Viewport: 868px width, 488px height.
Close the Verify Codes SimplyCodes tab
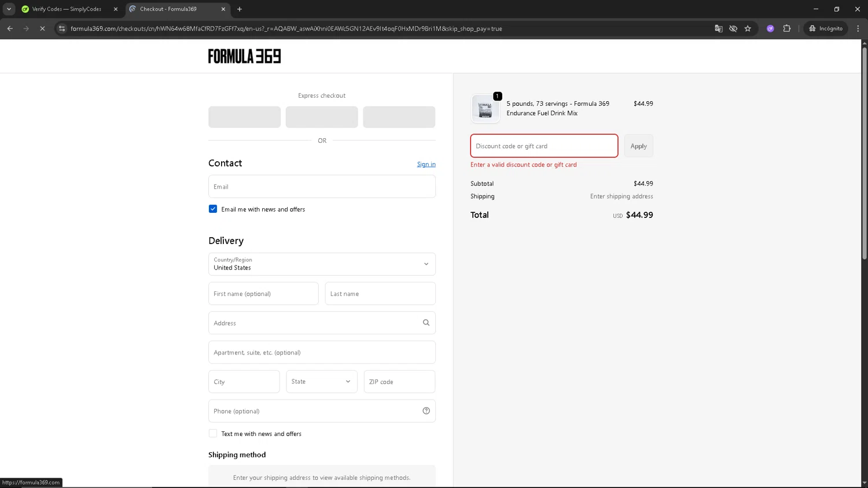click(116, 9)
